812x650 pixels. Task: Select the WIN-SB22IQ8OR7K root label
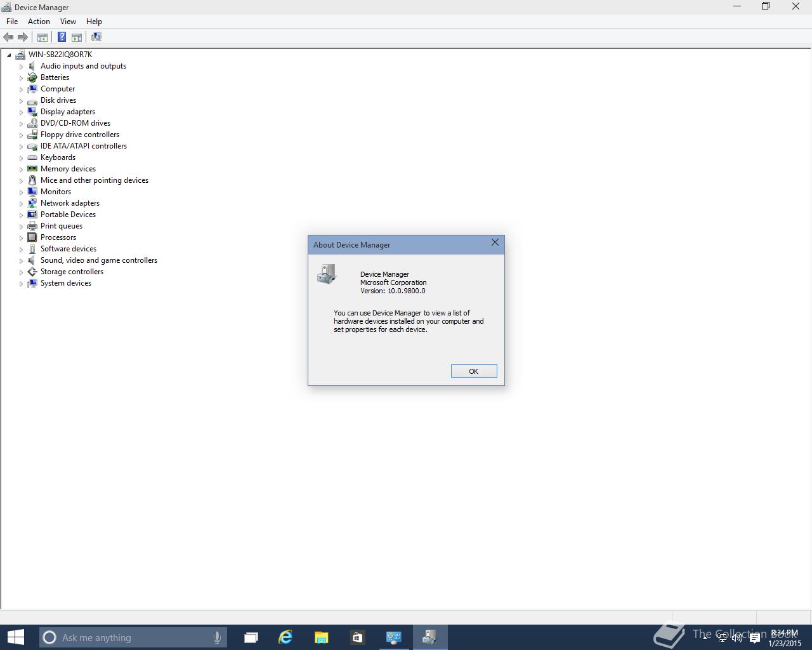(x=60, y=55)
